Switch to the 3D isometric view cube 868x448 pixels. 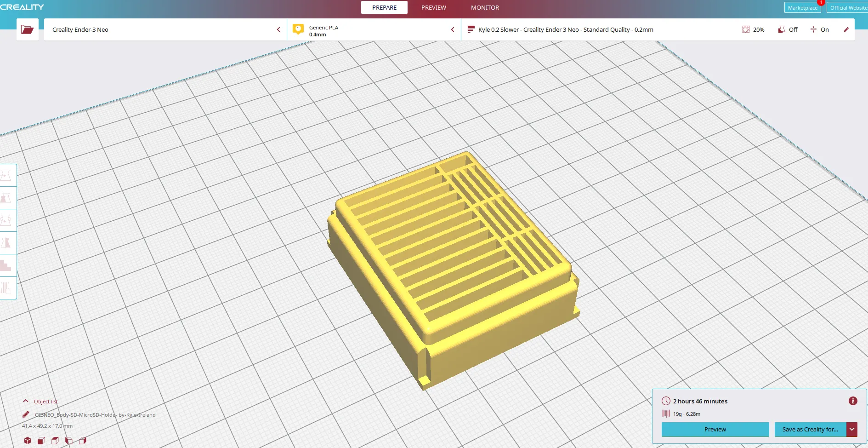tap(28, 440)
